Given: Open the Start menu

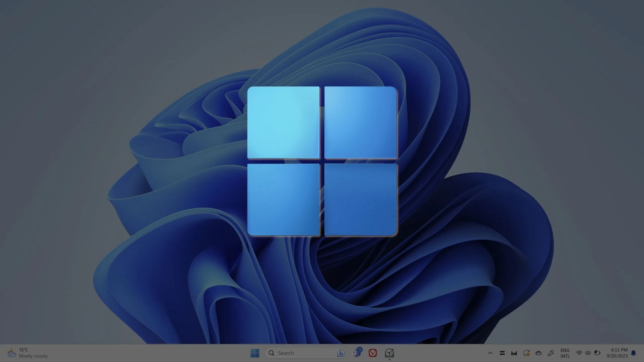Looking at the screenshot, I should (255, 353).
